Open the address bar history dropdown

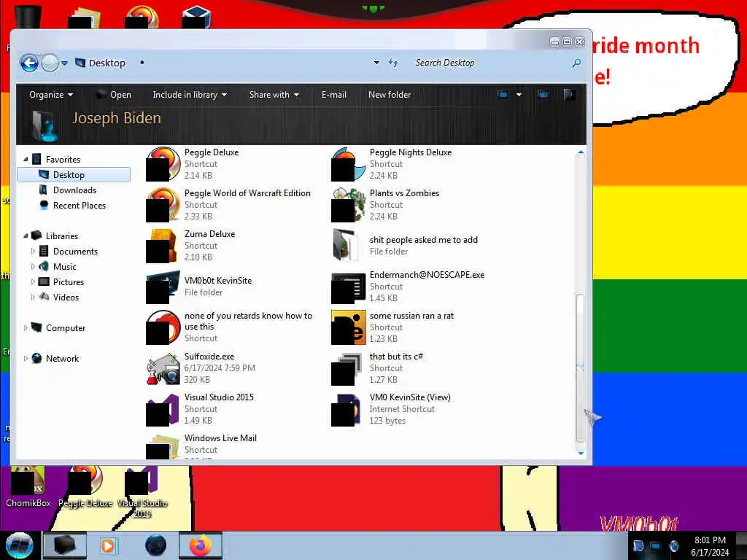click(376, 63)
